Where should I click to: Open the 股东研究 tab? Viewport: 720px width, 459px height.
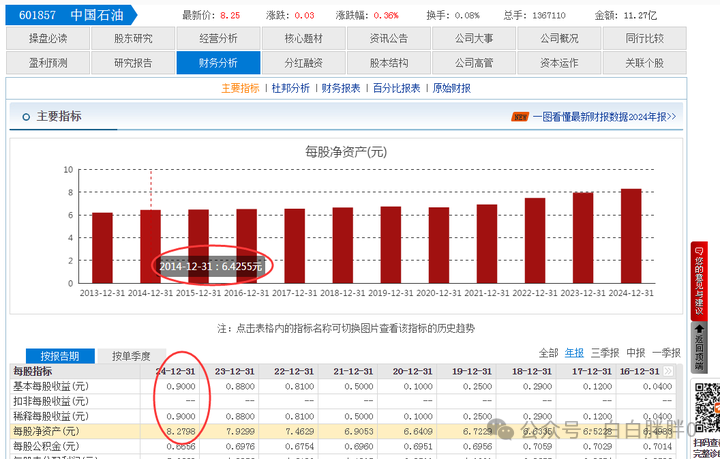pyautogui.click(x=133, y=38)
